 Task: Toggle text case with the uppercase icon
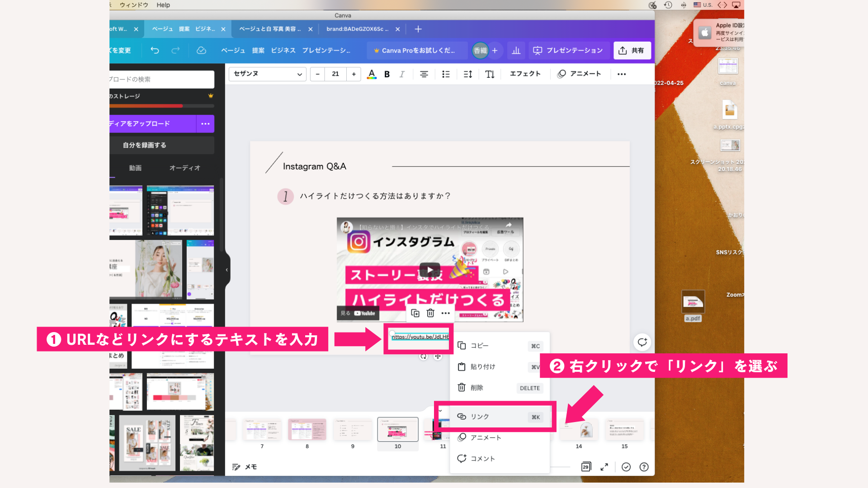point(490,74)
